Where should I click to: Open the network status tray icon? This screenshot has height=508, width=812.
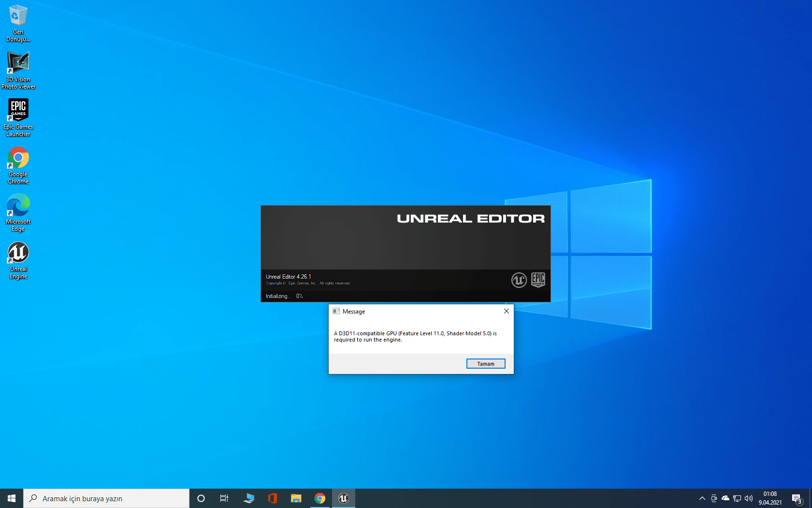click(x=737, y=498)
